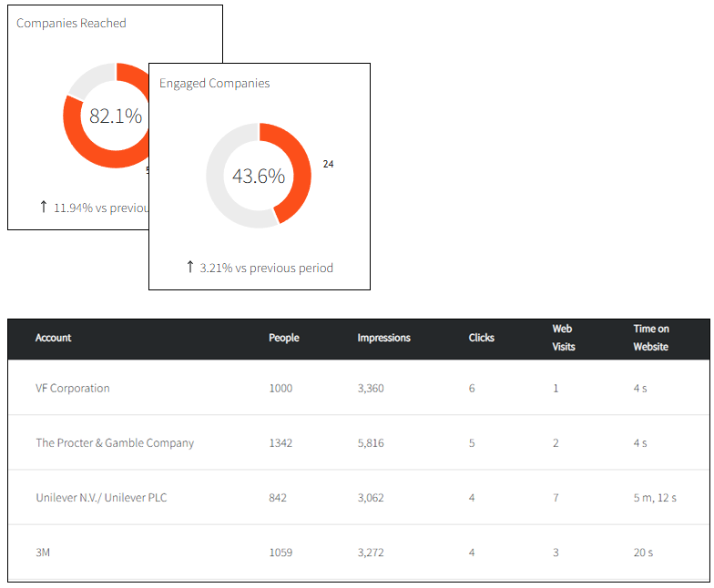This screenshot has height=588, width=714.
Task: Click the 5,816 impressions value
Action: click(371, 442)
